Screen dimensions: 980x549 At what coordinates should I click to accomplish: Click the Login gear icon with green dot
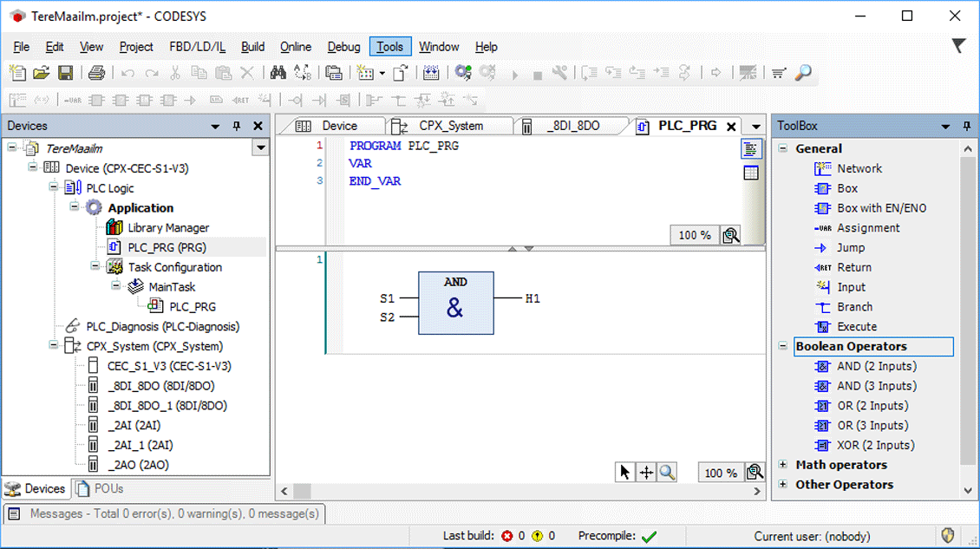(463, 73)
